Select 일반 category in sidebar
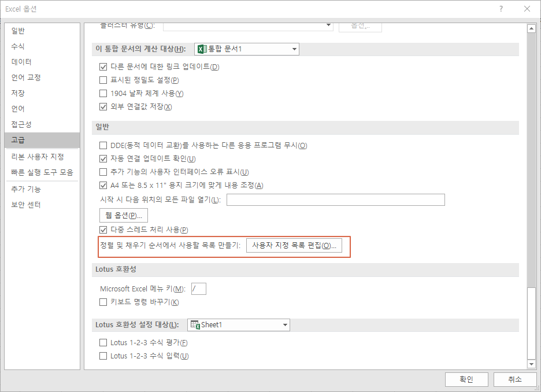This screenshot has width=541, height=392. tap(42, 31)
